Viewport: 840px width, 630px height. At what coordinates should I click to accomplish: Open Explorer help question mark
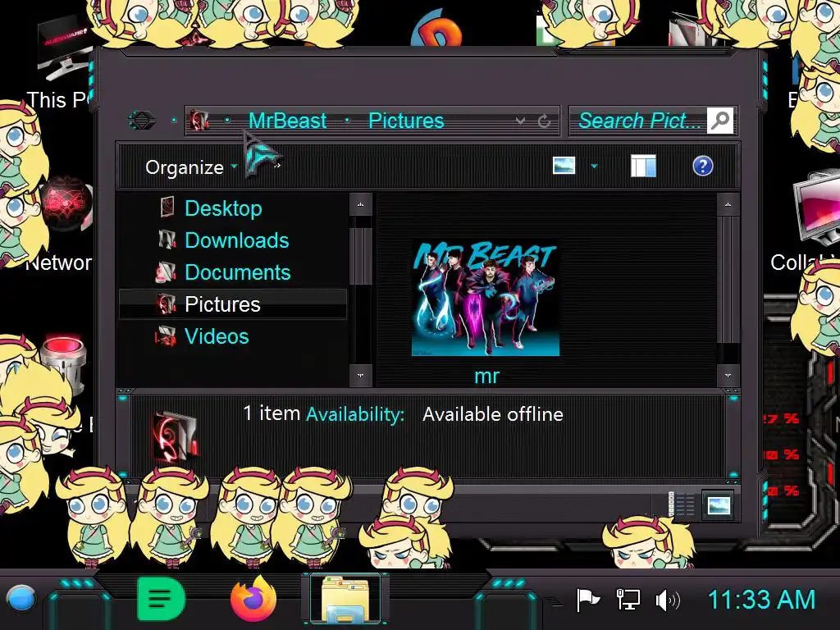coord(702,166)
